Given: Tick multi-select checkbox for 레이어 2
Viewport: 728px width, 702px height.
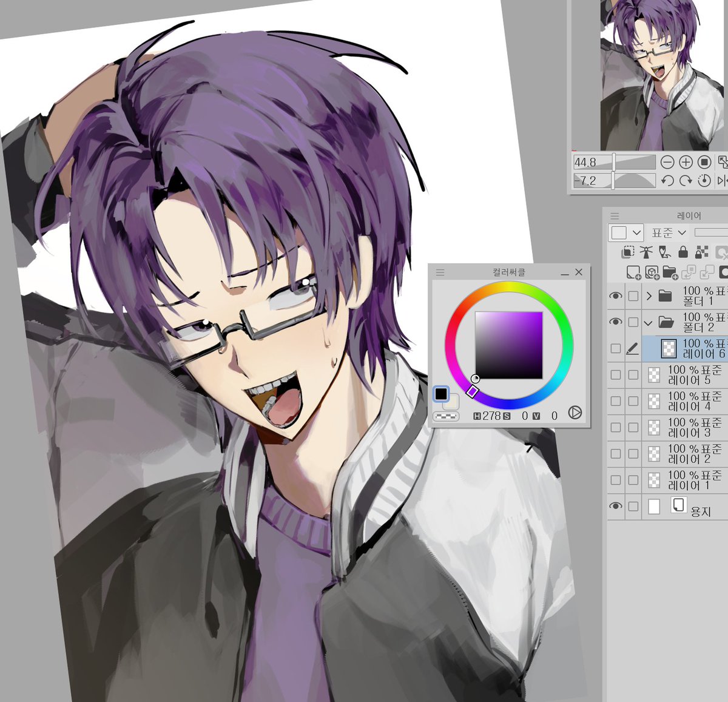Looking at the screenshot, I should coord(633,454).
